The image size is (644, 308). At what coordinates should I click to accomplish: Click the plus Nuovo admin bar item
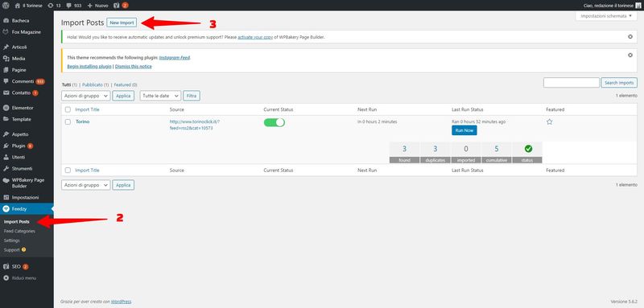97,6
